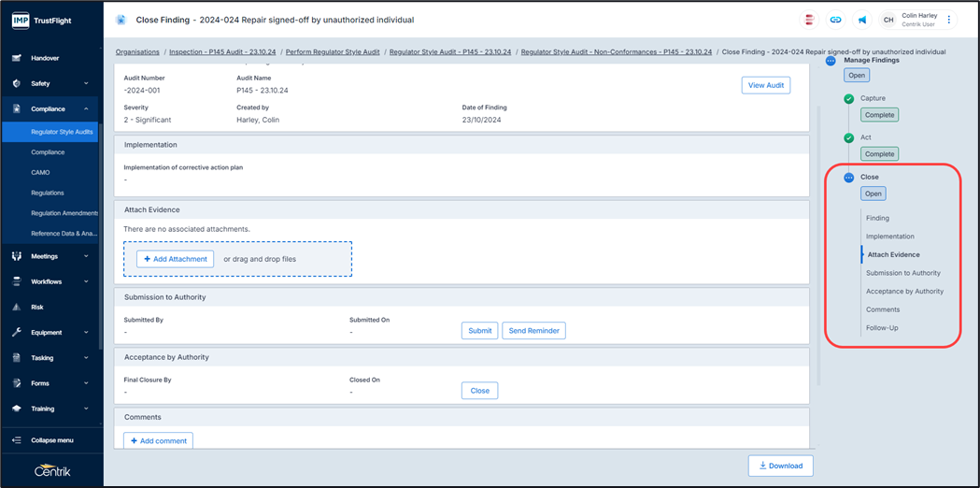Expand the Training menu chevron
Image resolution: width=980 pixels, height=488 pixels.
click(86, 409)
